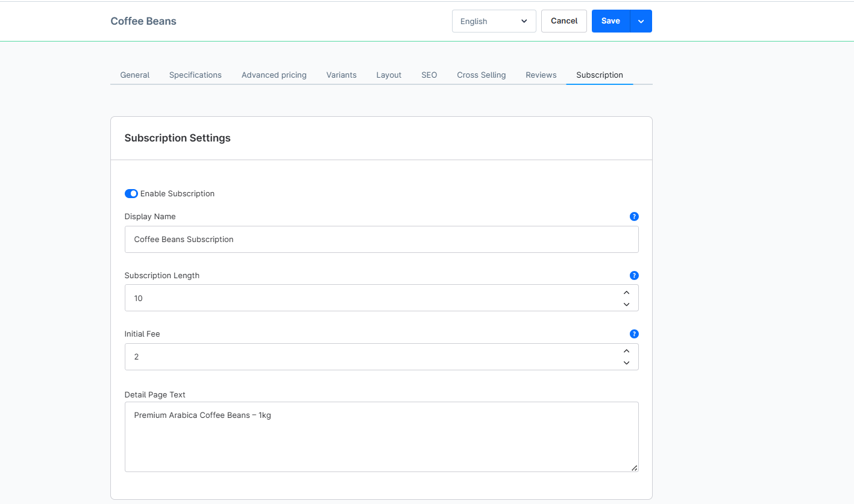The width and height of the screenshot is (854, 504).
Task: Save the Coffee Beans product
Action: pyautogui.click(x=611, y=20)
